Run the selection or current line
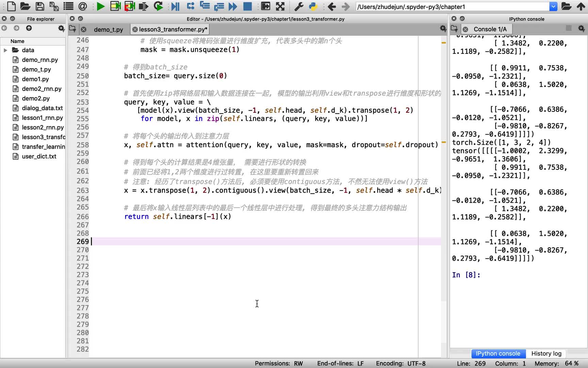The width and height of the screenshot is (588, 368). 144,6
